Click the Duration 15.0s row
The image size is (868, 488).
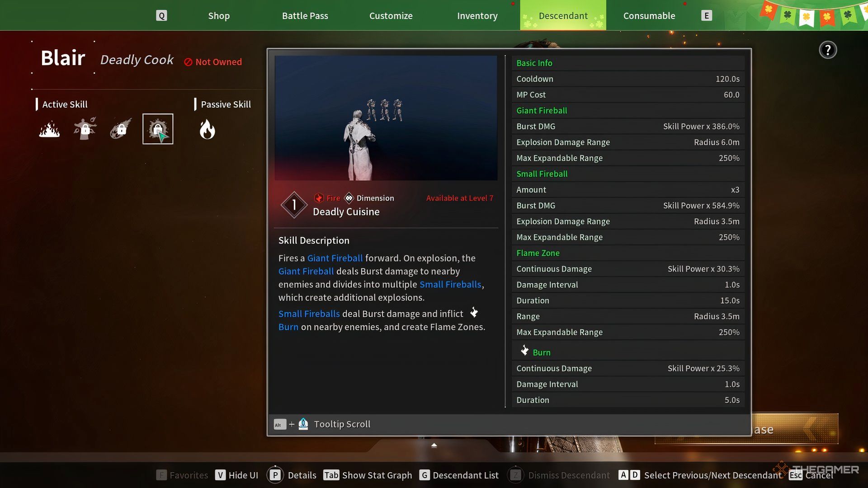[x=628, y=300]
